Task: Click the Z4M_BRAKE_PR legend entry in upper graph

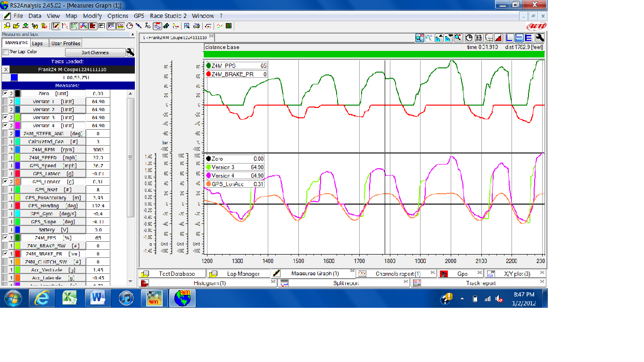Action: tap(236, 74)
